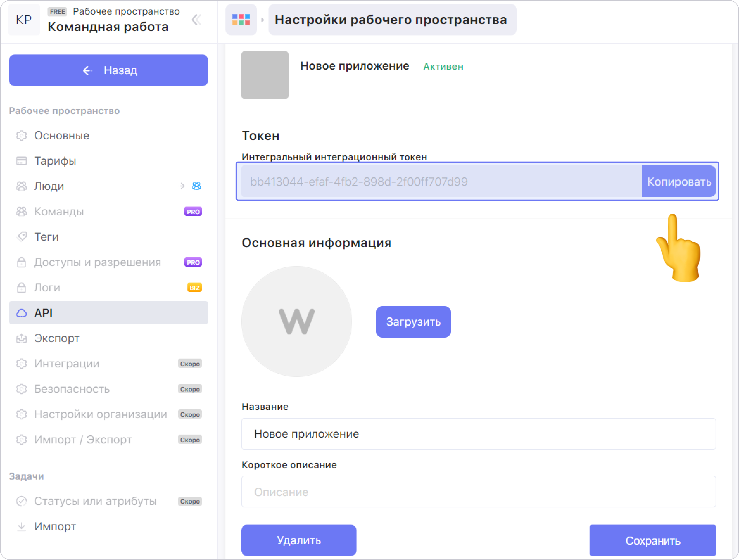
Task: Collapse the sidebar with the double chevron
Action: (196, 20)
